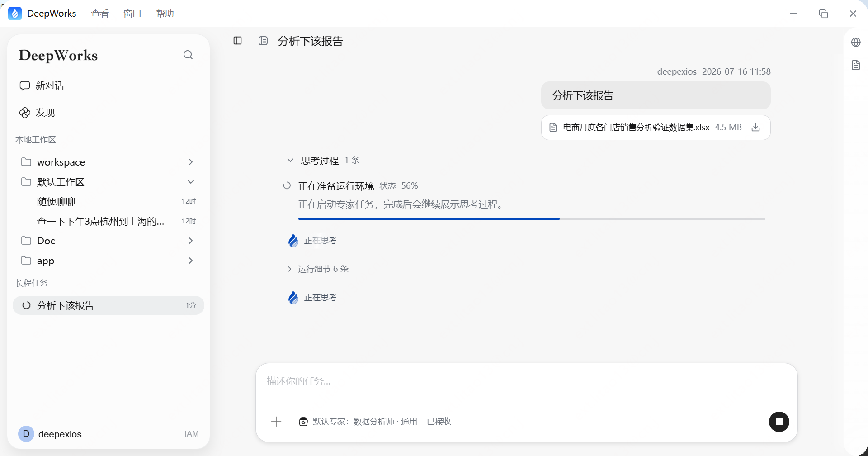
Task: Click the deepexios account name
Action: click(60, 434)
